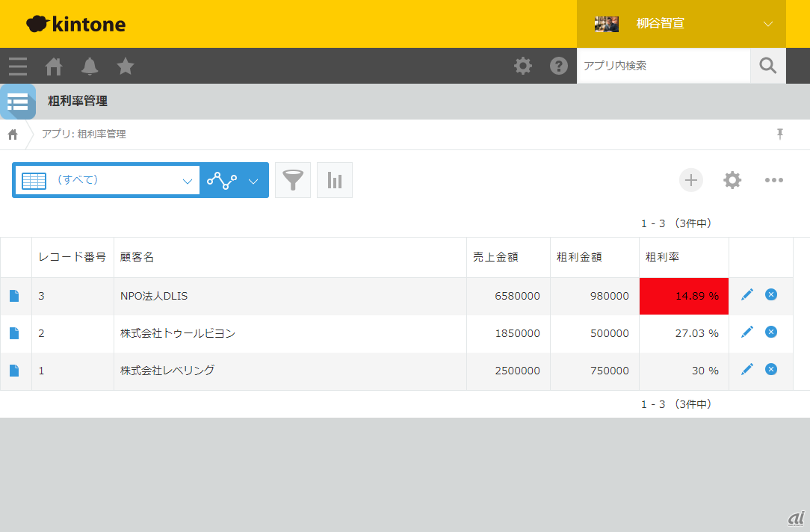Click the red 14.89 % cell

coord(684,296)
